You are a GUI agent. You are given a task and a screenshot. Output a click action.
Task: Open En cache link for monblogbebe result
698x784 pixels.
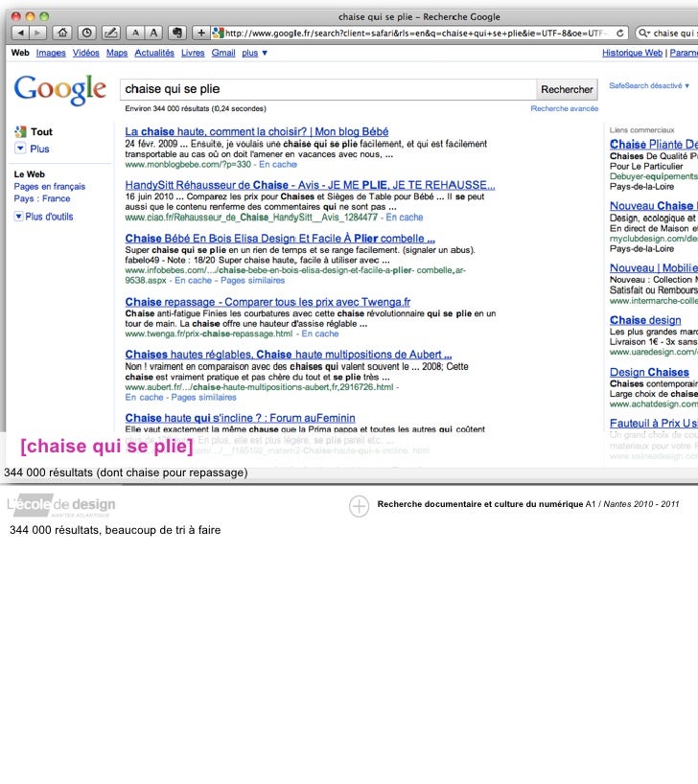(278, 165)
